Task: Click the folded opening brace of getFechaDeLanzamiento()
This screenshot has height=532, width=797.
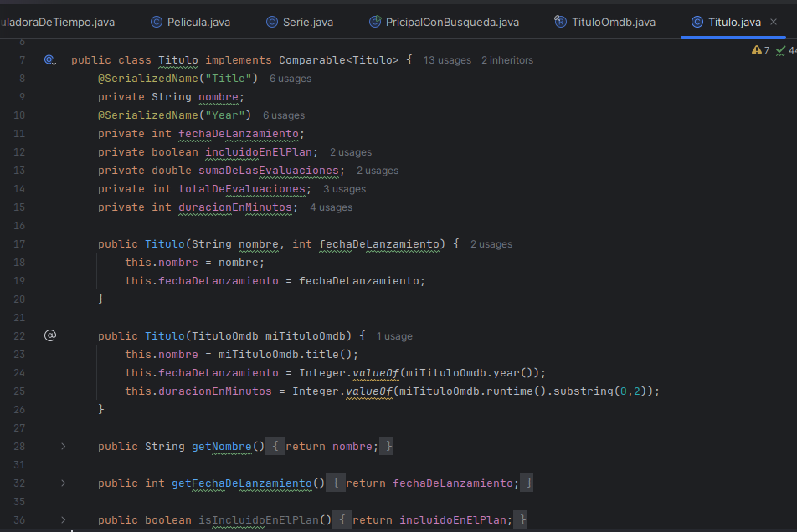Action: pos(336,483)
